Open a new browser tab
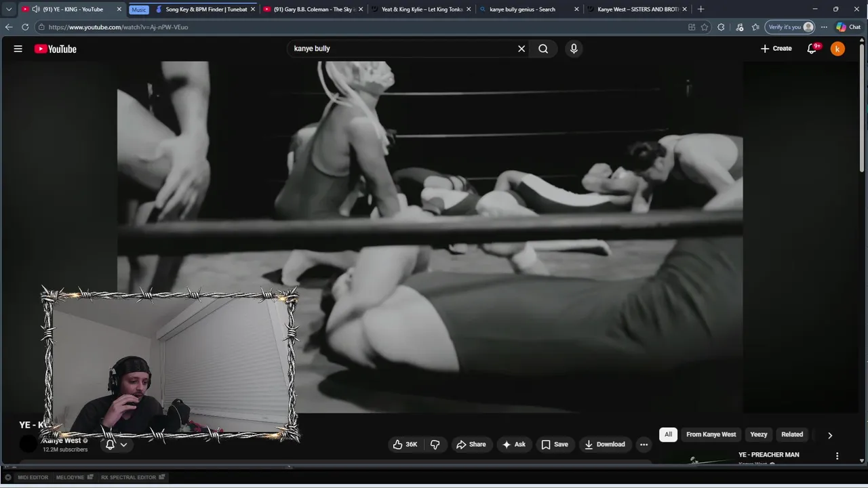Screen dimensions: 868x488 (x=701, y=9)
